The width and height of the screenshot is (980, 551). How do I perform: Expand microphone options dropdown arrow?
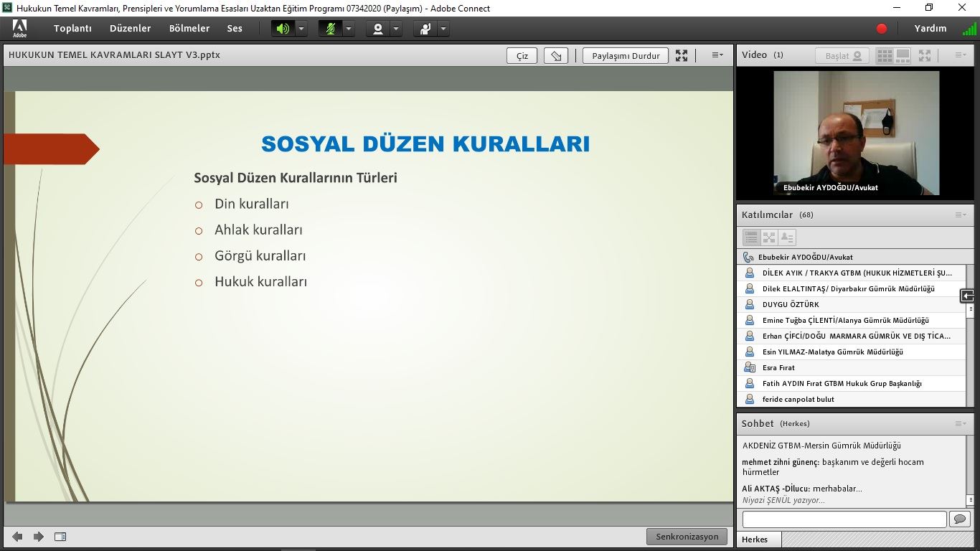(349, 29)
